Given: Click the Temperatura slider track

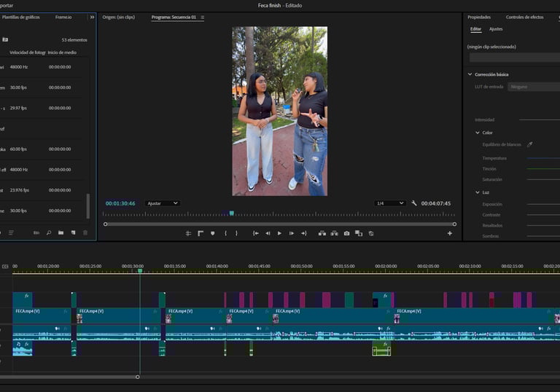Looking at the screenshot, I should (x=542, y=158).
